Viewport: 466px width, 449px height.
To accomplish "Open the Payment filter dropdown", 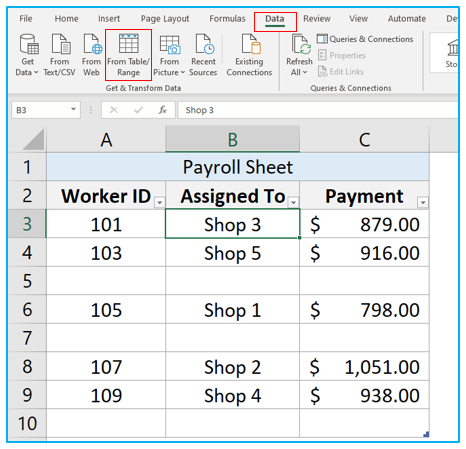I will (x=423, y=202).
